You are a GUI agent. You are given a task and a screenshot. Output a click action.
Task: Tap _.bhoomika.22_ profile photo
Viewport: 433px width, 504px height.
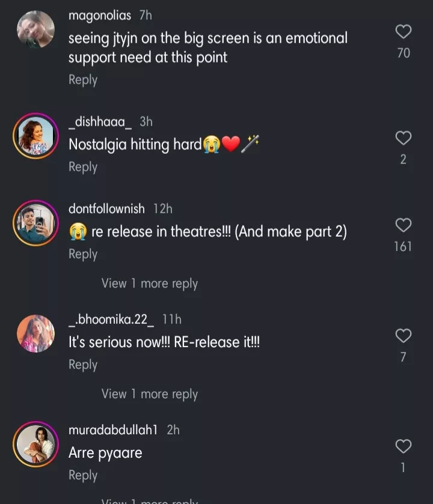(35, 333)
